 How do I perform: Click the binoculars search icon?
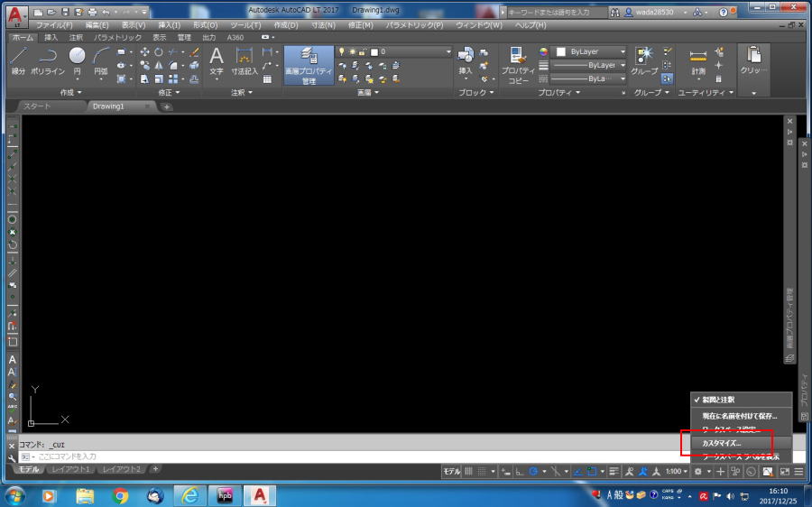(x=614, y=12)
